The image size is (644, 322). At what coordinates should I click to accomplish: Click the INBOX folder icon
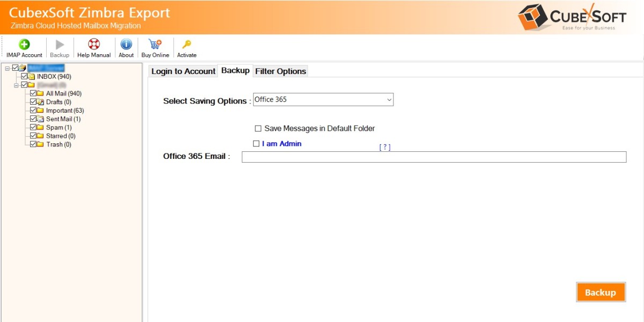tap(32, 77)
